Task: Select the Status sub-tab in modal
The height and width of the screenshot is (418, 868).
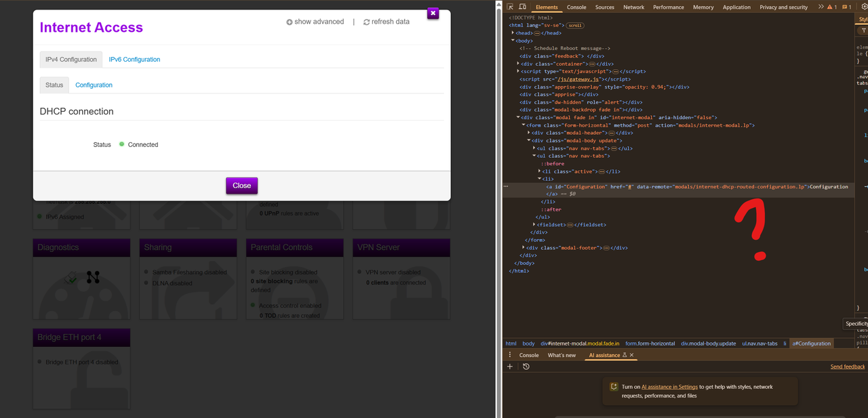Action: [x=54, y=85]
